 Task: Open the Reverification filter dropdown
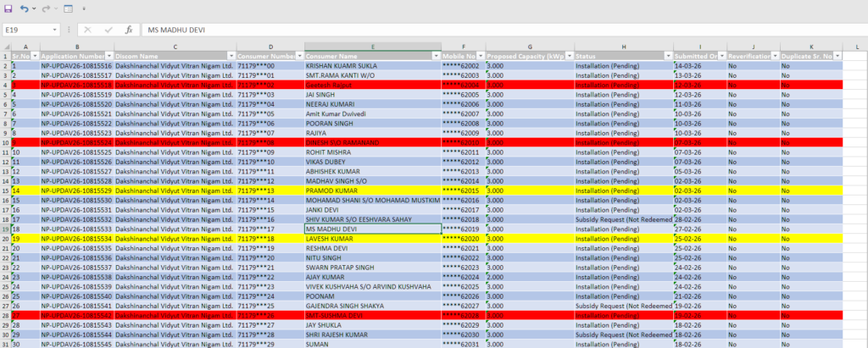pyautogui.click(x=775, y=56)
